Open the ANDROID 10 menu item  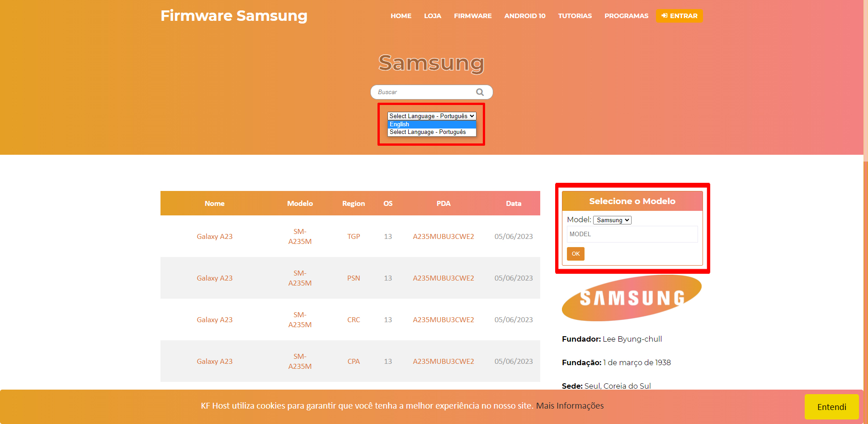point(525,16)
